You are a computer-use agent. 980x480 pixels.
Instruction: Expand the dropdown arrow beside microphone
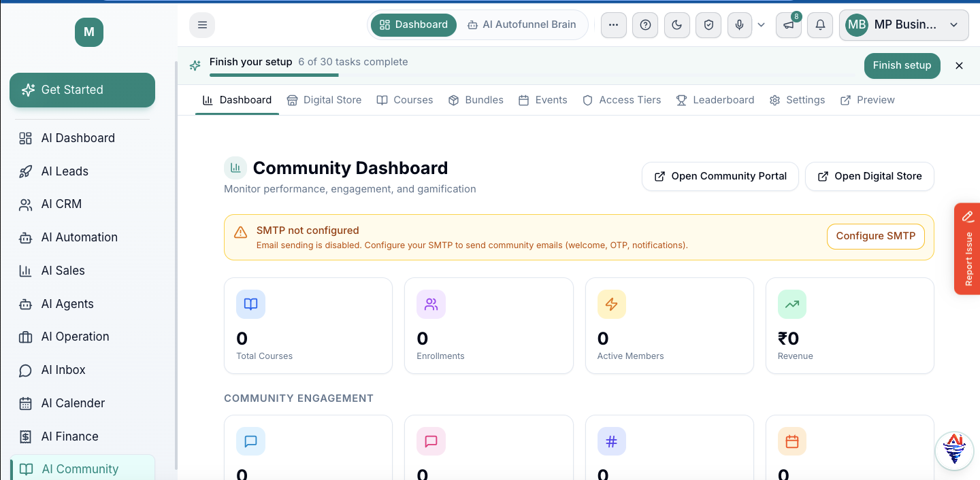[x=762, y=25]
